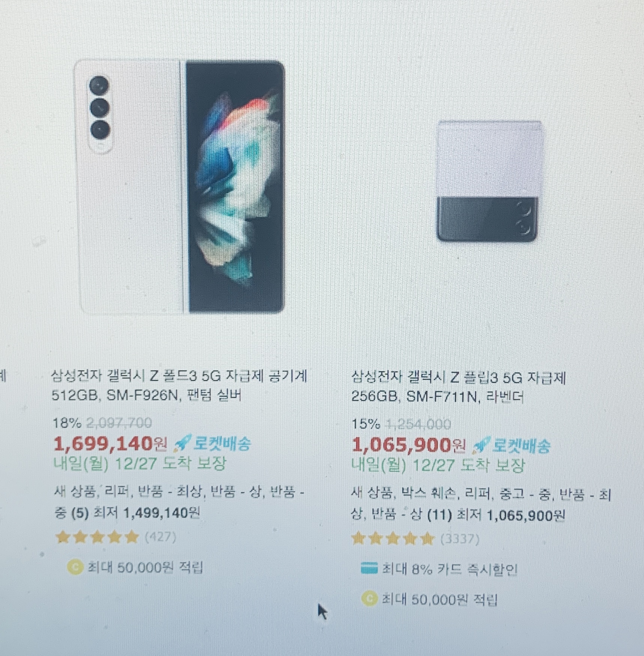Open the Galaxy Z Fold3 product image
This screenshot has width=644, height=656.
[179, 186]
